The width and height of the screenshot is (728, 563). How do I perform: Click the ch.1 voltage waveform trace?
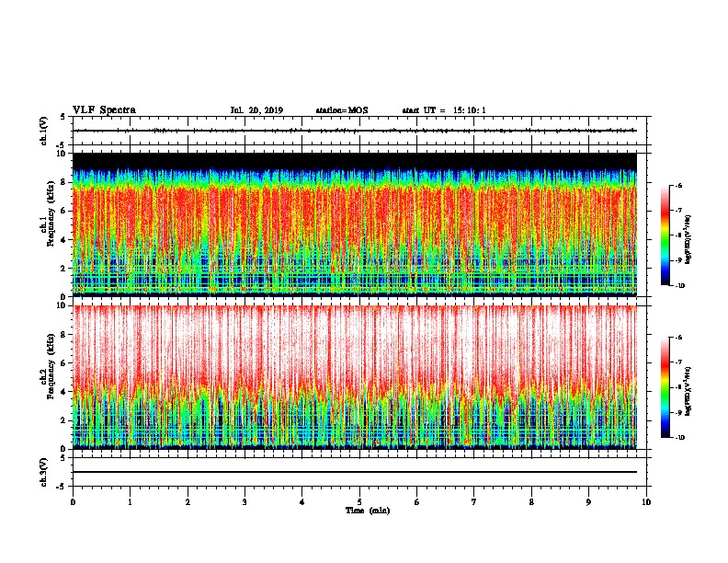(x=355, y=131)
